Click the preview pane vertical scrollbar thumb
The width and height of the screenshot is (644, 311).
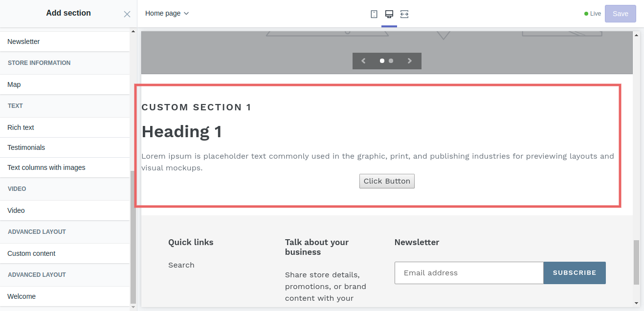pos(636,262)
